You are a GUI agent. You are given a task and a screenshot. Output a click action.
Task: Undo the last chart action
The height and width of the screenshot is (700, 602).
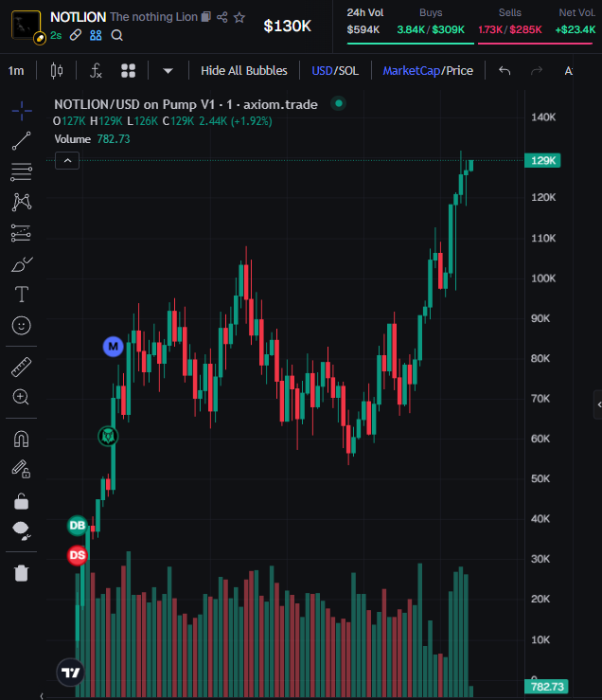point(505,70)
